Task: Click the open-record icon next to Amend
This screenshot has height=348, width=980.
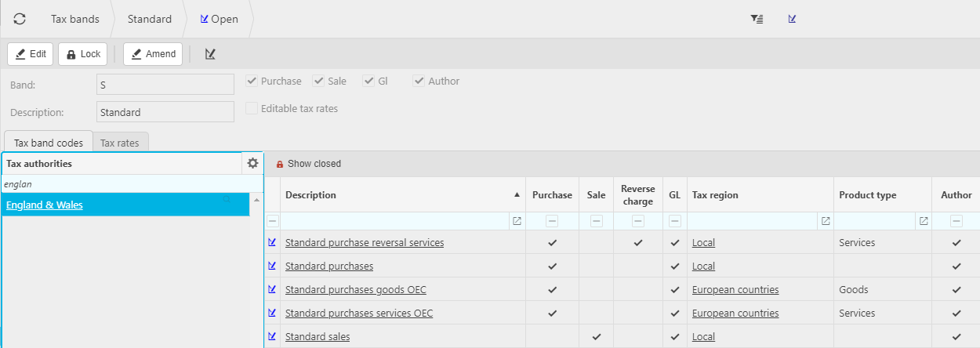Action: point(210,54)
